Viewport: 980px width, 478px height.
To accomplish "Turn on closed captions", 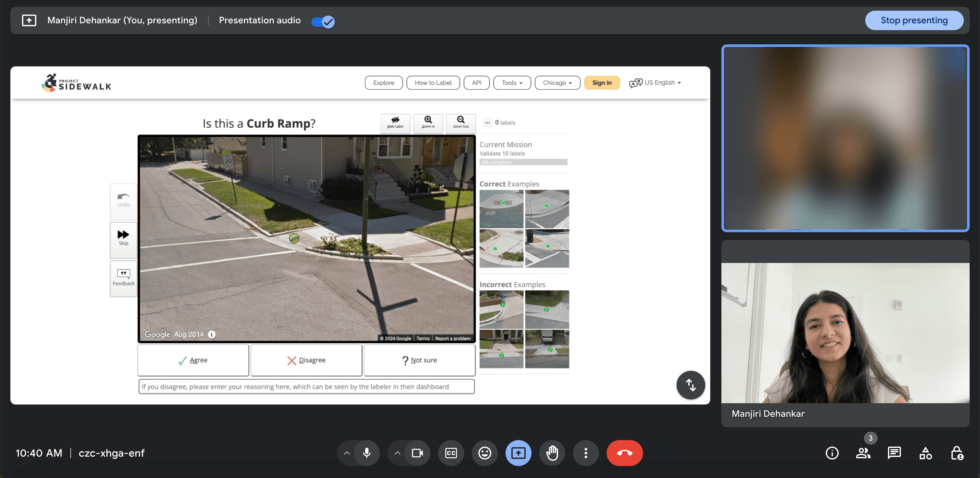I will [x=451, y=453].
